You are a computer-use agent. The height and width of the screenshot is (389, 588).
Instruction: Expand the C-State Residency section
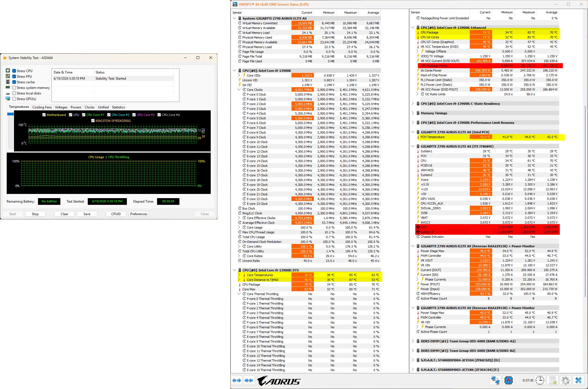click(x=413, y=104)
